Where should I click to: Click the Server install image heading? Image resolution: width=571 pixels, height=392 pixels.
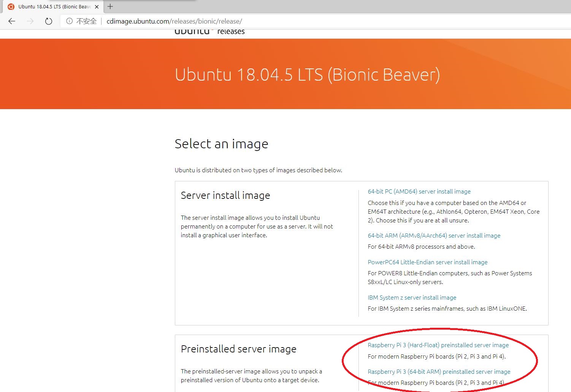coord(225,195)
